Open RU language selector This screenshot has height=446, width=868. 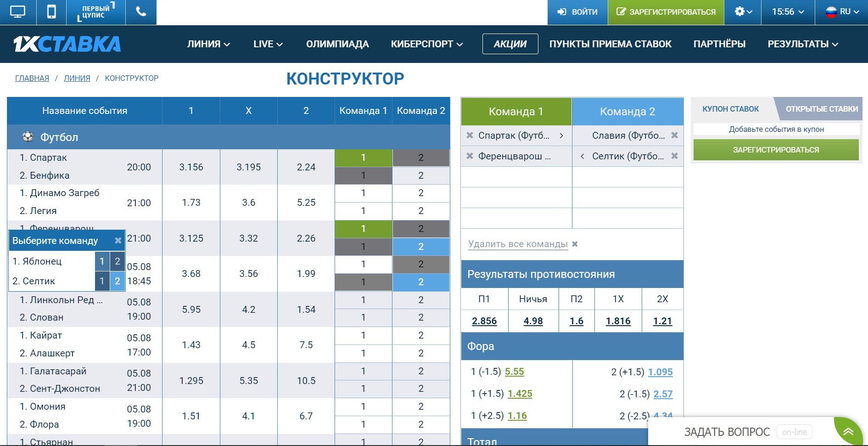click(842, 12)
